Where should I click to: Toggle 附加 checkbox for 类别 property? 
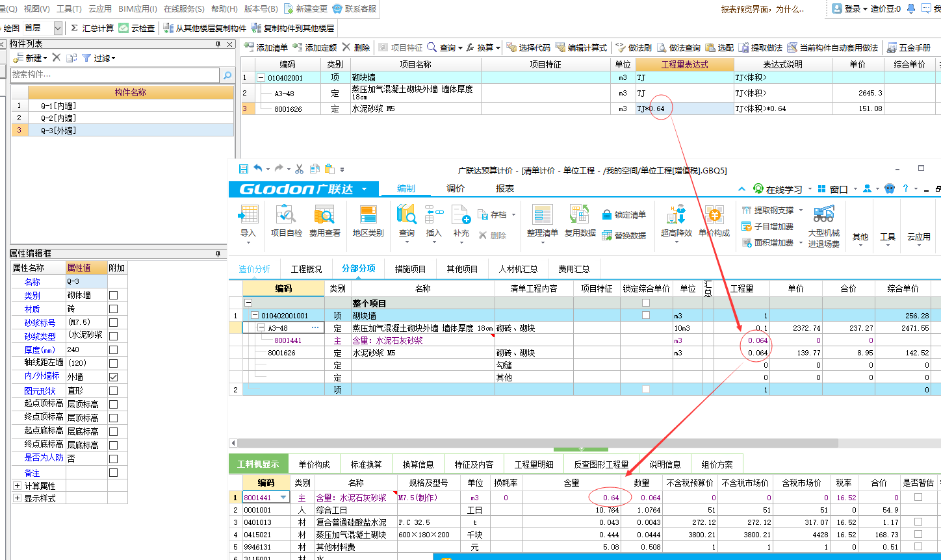pos(114,295)
